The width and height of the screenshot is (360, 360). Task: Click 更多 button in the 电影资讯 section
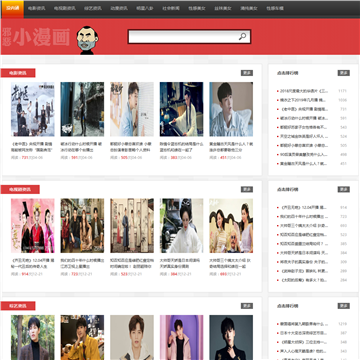pos(247,73)
